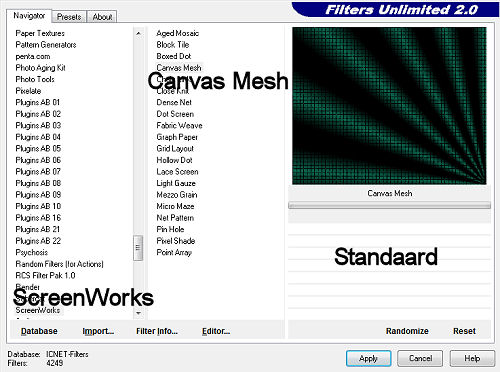
Task: Switch to the About tab
Action: [x=102, y=17]
